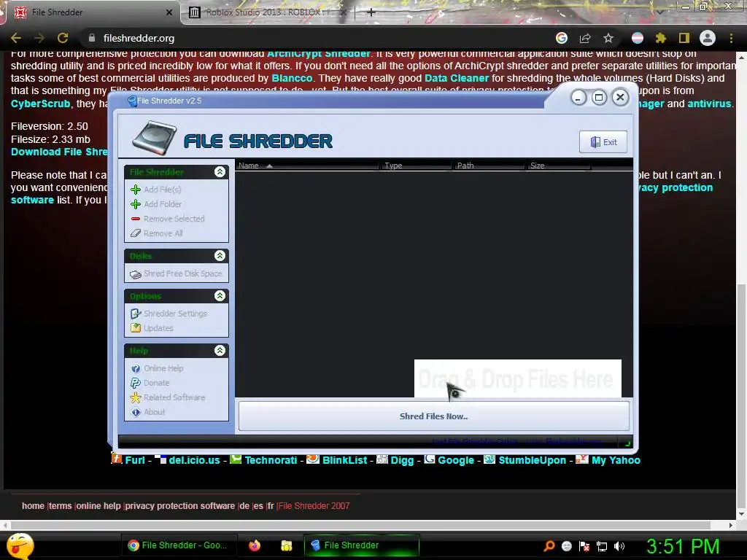Sort by the Name column header

click(x=307, y=166)
